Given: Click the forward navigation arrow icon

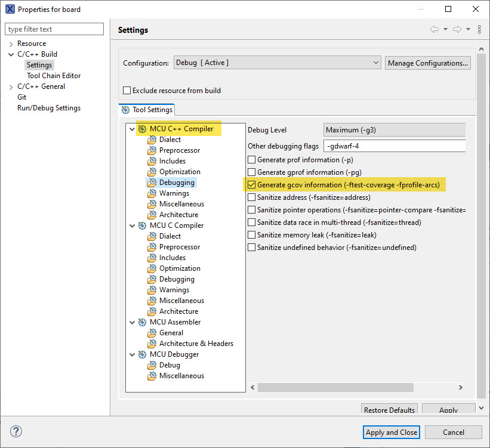Looking at the screenshot, I should tap(457, 30).
